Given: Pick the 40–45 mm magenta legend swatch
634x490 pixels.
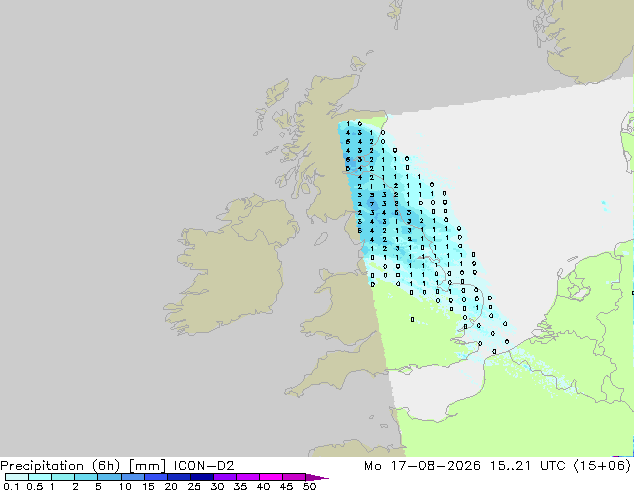Looking at the screenshot, I should tap(271, 477).
